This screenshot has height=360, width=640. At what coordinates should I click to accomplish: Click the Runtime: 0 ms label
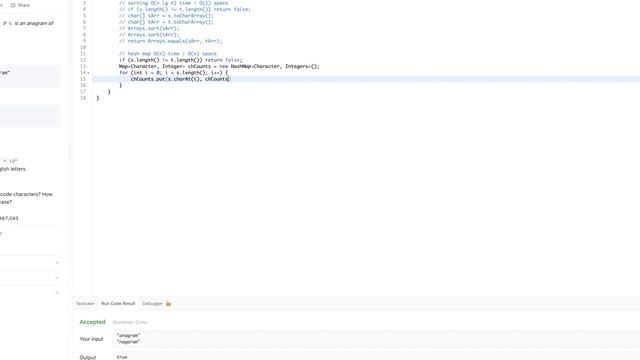pos(130,322)
